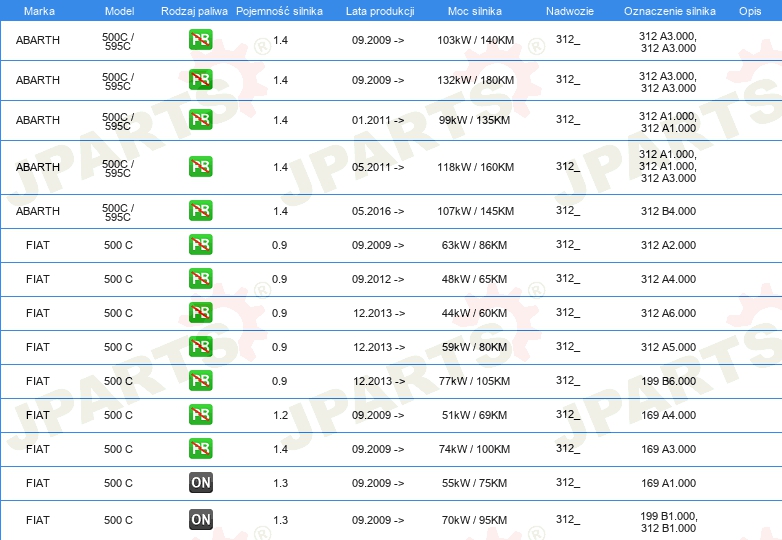This screenshot has height=540, width=782.
Task: Click the PB fuel icon for engine 312 A4.000
Action: click(x=200, y=278)
